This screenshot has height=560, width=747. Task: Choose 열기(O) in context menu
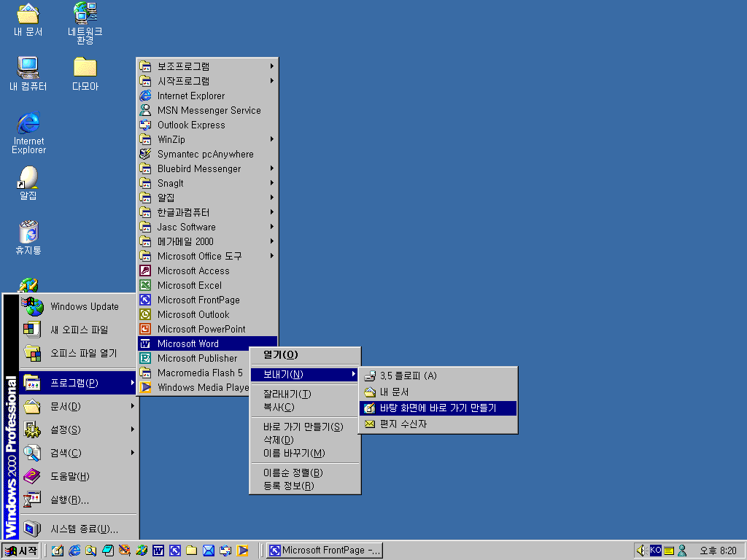[x=305, y=355]
